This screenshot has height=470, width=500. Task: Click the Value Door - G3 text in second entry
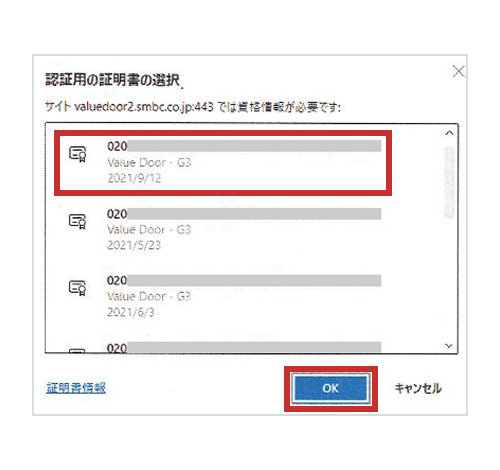(x=149, y=229)
